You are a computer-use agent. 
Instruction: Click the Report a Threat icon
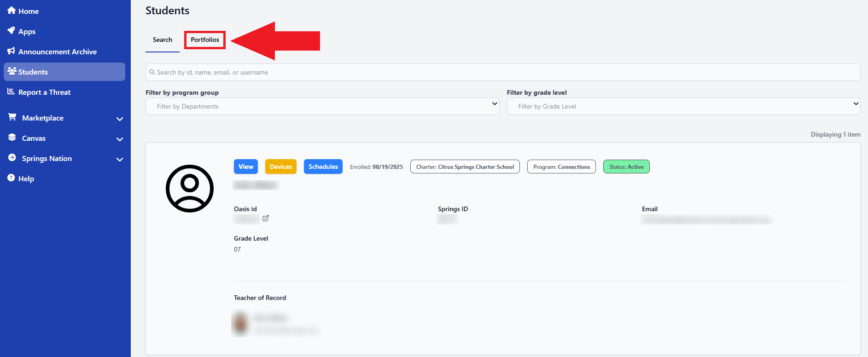pyautogui.click(x=12, y=92)
